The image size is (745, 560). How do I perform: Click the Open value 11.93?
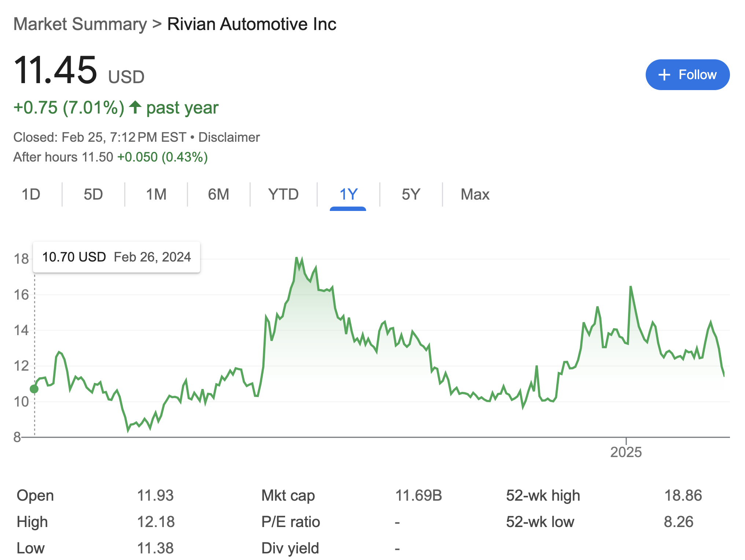click(155, 496)
